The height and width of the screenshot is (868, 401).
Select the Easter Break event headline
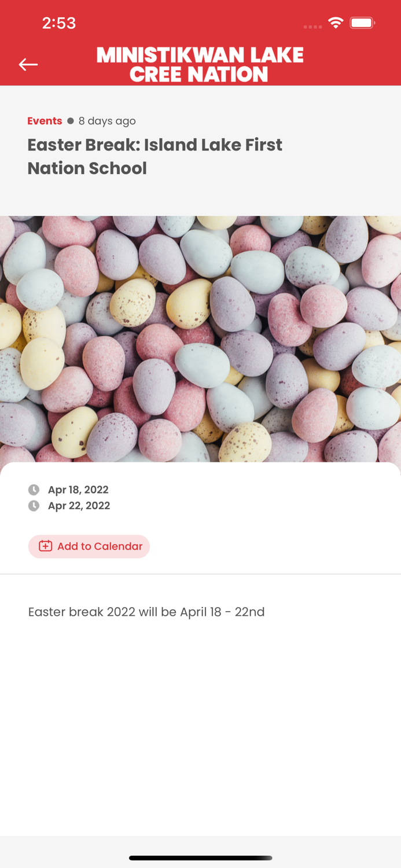point(154,156)
